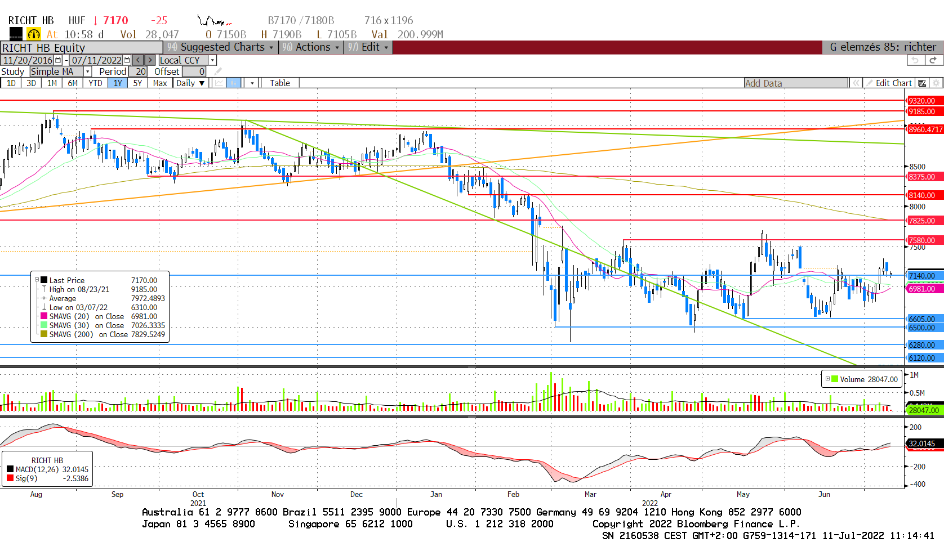944x560 pixels.
Task: Click the Offset value field
Action: [194, 71]
